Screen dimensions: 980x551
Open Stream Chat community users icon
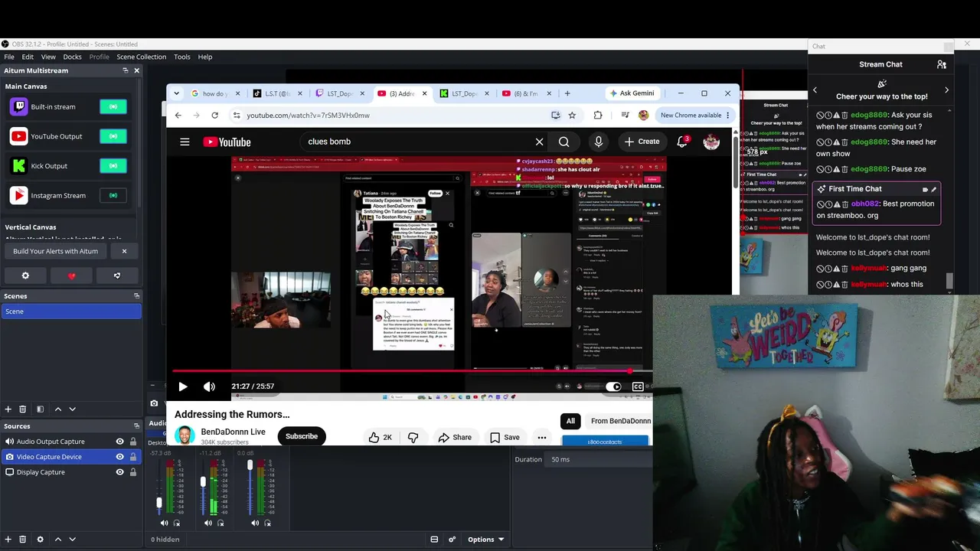point(942,64)
